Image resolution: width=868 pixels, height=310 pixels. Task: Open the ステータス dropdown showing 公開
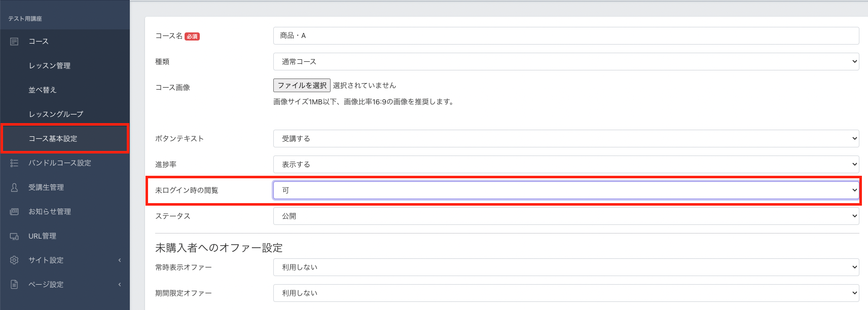[566, 216]
